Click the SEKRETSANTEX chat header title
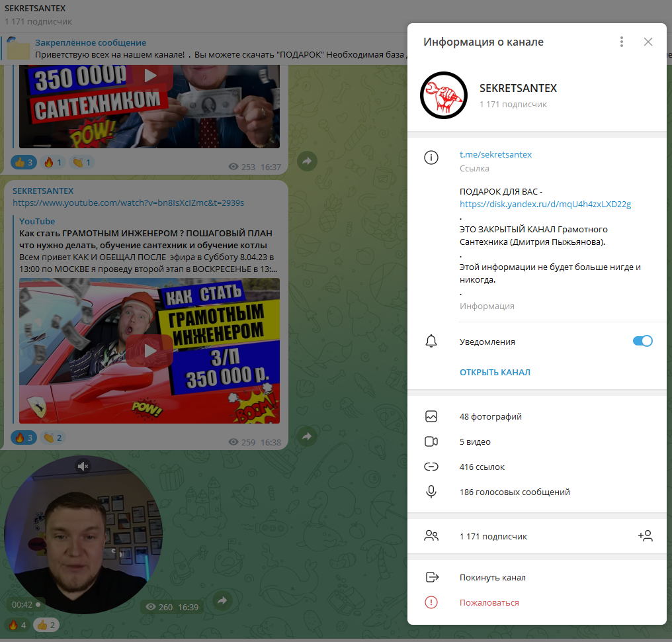672x642 pixels. (35, 9)
